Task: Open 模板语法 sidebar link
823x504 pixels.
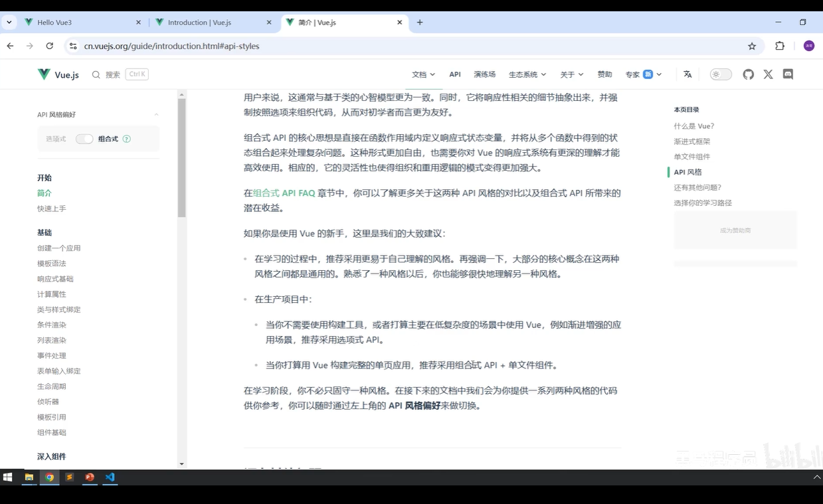Action: point(52,264)
